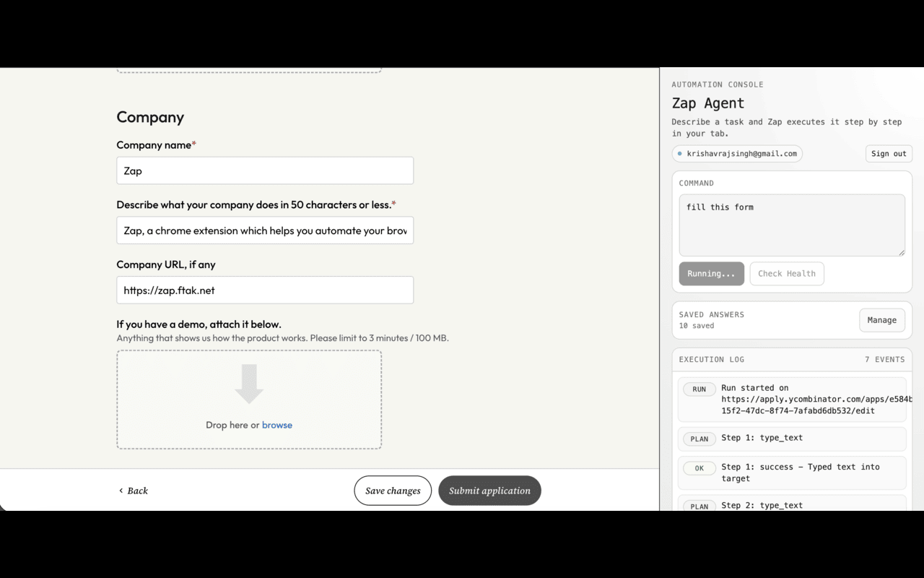924x578 pixels.
Task: Click the 'SAVED ANSWERS' section label
Action: pos(712,314)
